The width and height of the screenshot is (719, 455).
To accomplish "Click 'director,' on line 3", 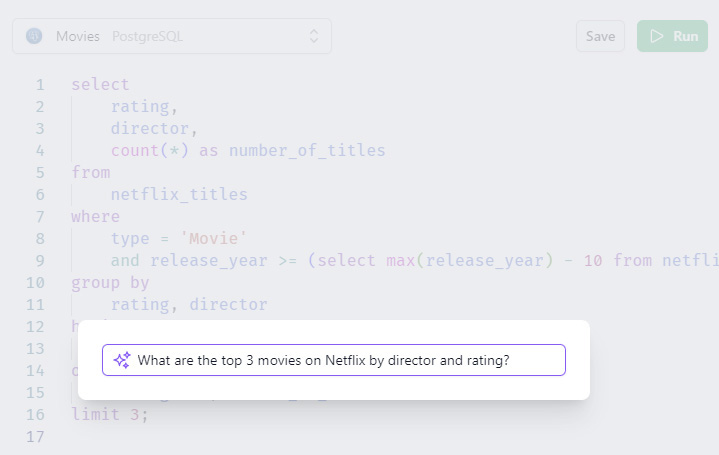I will click(154, 128).
